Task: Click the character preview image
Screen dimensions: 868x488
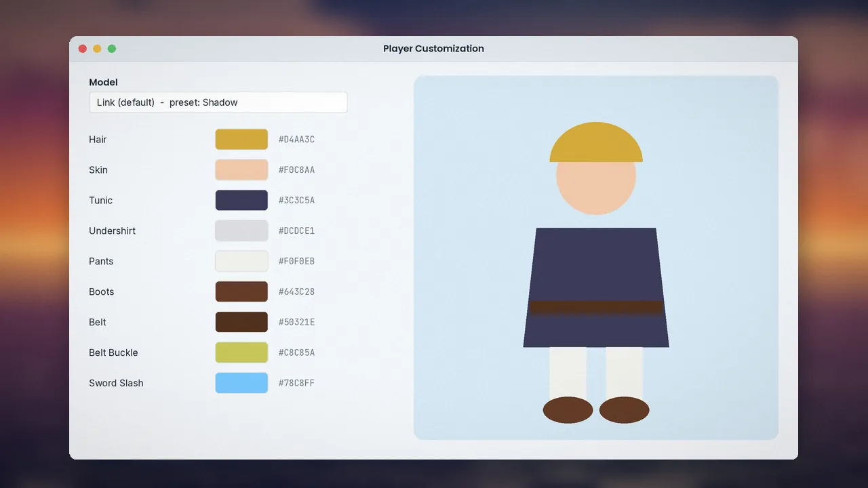Action: tap(596, 258)
